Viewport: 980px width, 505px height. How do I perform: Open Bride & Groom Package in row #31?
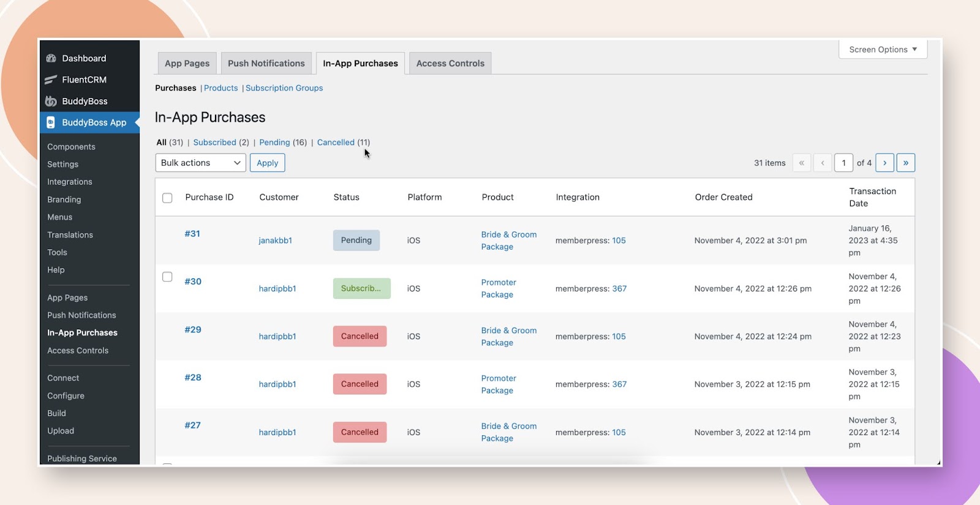(x=508, y=241)
